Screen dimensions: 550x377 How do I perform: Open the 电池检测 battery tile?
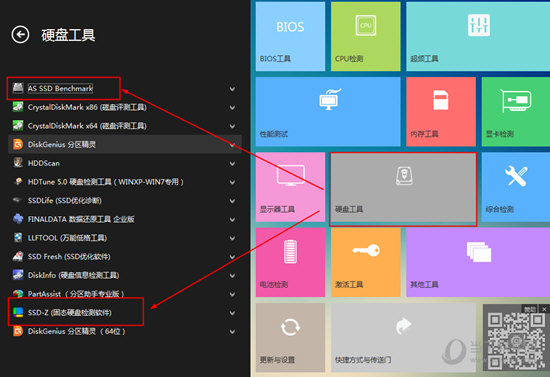(x=290, y=262)
